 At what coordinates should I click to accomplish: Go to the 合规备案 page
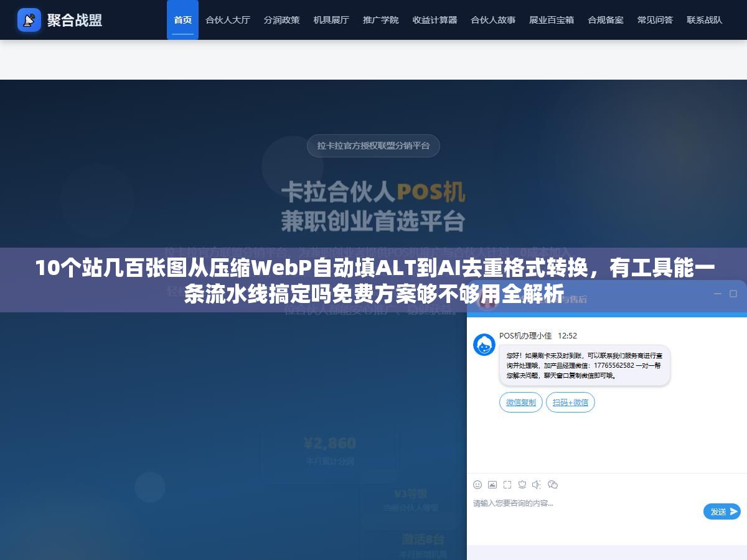pyautogui.click(x=606, y=20)
